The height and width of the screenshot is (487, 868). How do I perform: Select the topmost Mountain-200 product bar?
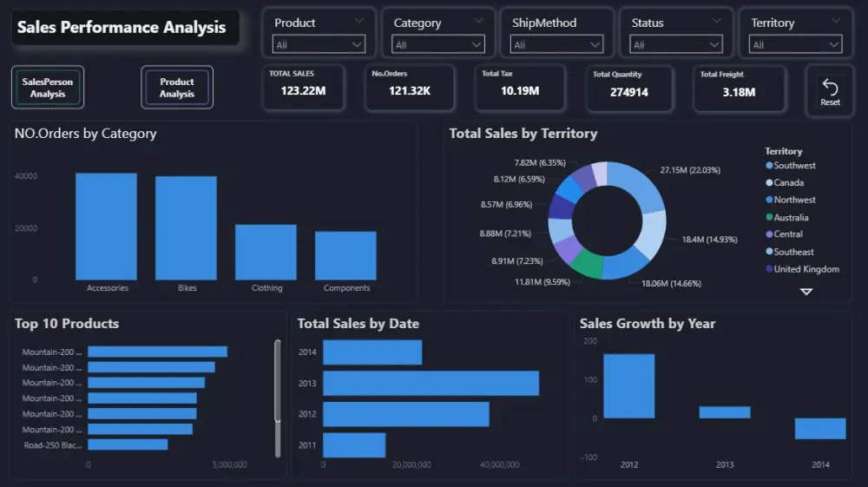click(x=158, y=352)
